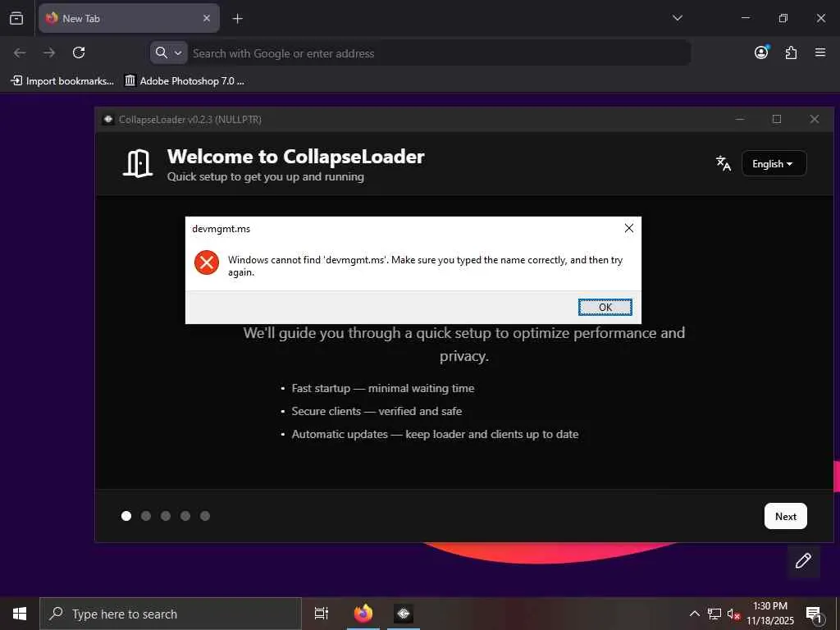Open Task View on taskbar
Viewport: 840px width, 630px height.
322,614
